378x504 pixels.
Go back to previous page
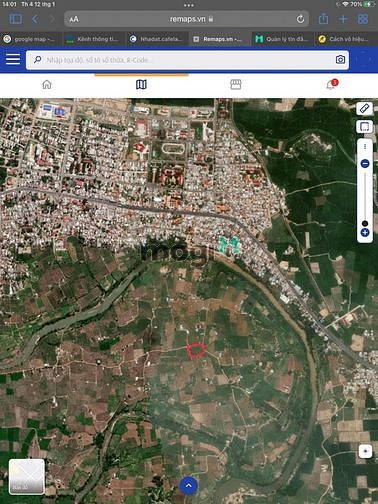35,19
